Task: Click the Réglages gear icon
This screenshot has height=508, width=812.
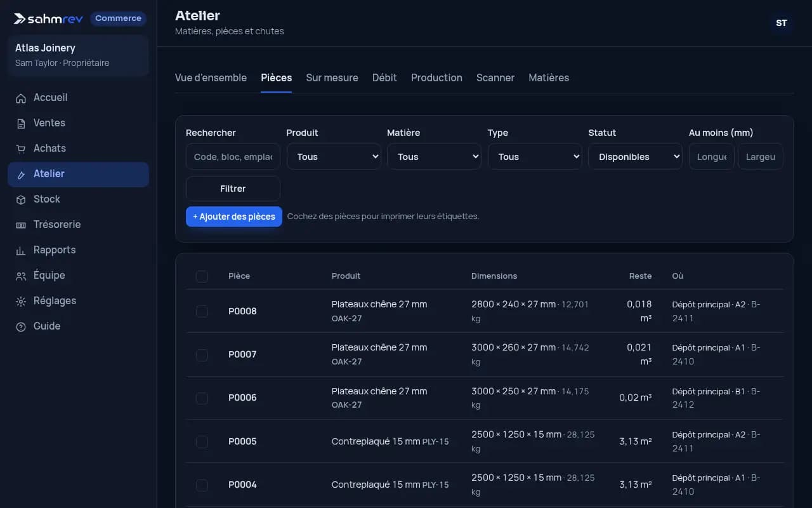Action: [21, 301]
